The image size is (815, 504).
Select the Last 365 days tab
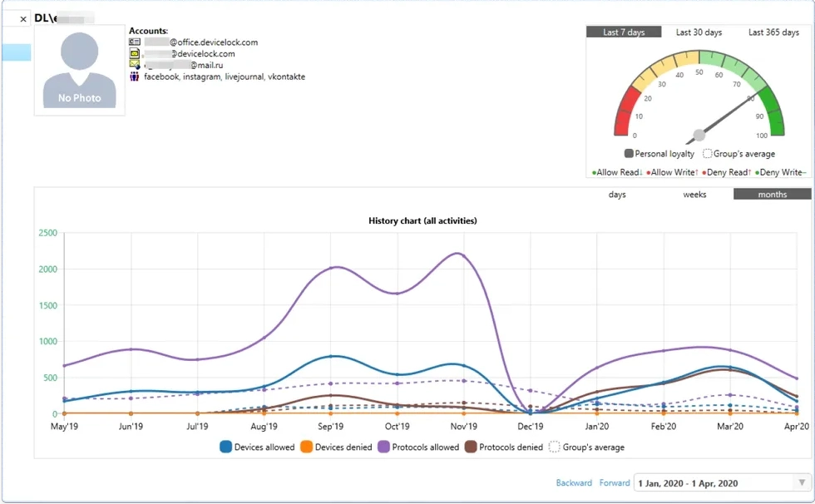(x=773, y=32)
